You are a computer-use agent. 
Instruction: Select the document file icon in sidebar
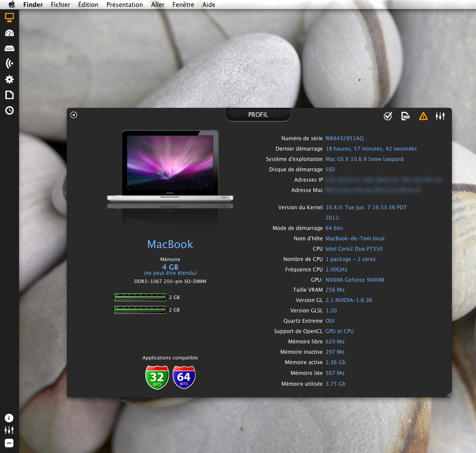9,95
